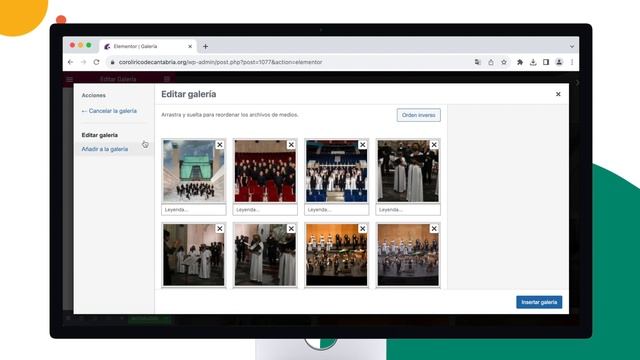Click caption field under red-seats photo
The image size is (640, 360).
(x=265, y=209)
